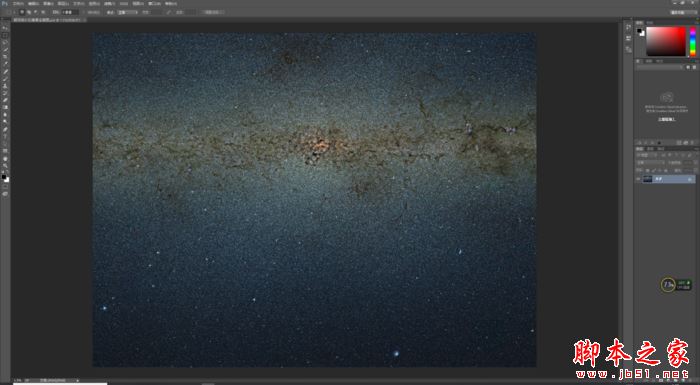
Task: Open the workspace switcher dropdown
Action: coord(683,13)
